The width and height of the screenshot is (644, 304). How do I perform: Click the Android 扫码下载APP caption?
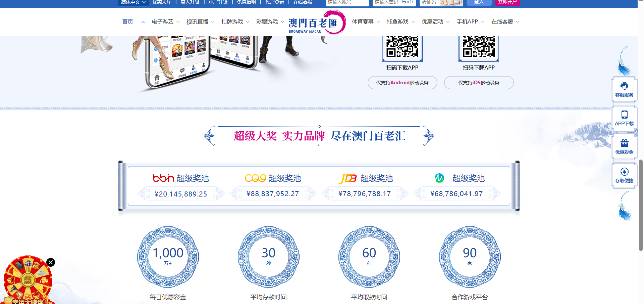[402, 68]
